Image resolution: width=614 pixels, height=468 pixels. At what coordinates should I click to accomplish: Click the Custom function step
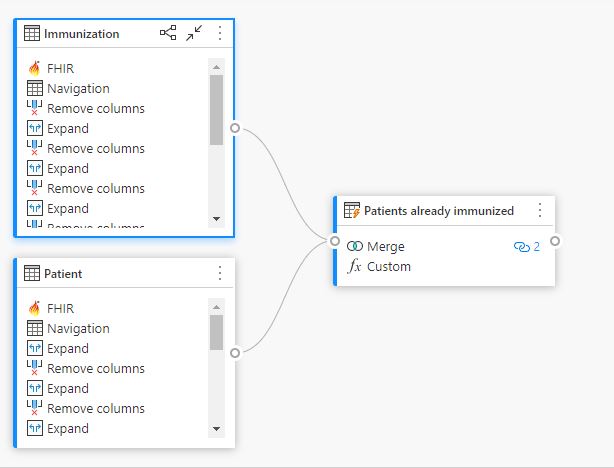coord(388,267)
